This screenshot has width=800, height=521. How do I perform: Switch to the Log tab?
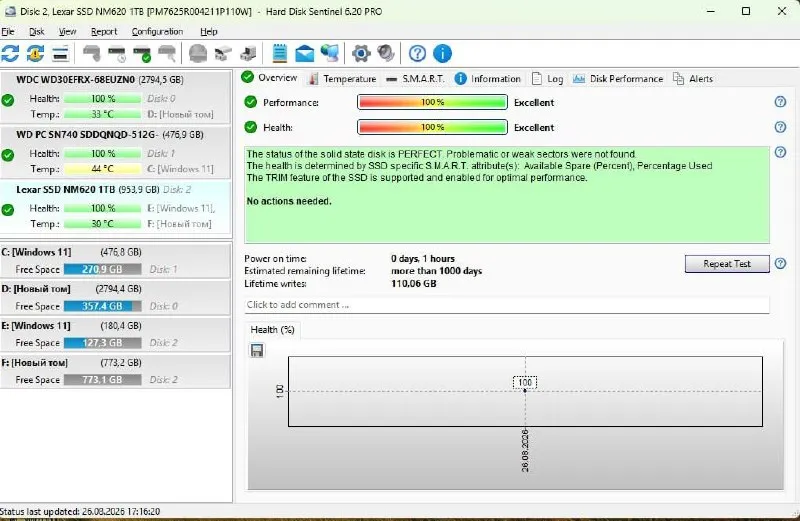pos(547,79)
